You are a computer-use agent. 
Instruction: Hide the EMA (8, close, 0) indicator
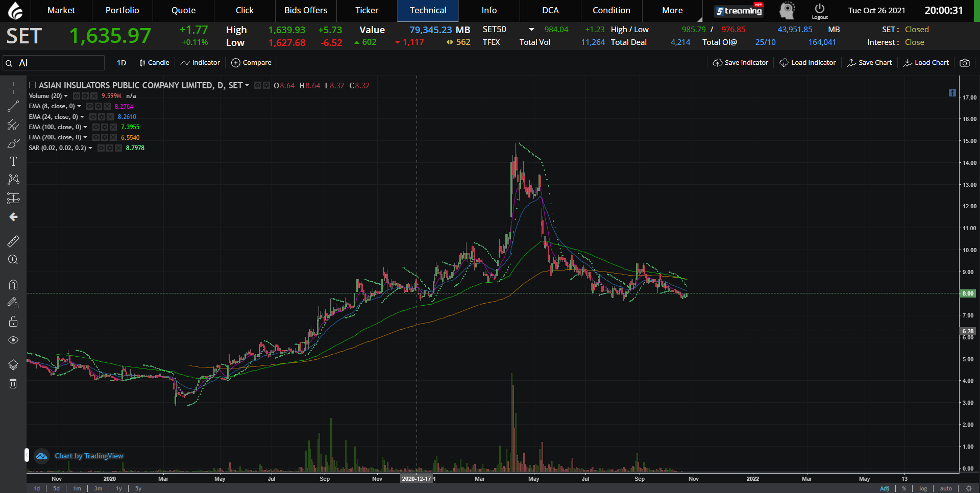pyautogui.click(x=90, y=106)
